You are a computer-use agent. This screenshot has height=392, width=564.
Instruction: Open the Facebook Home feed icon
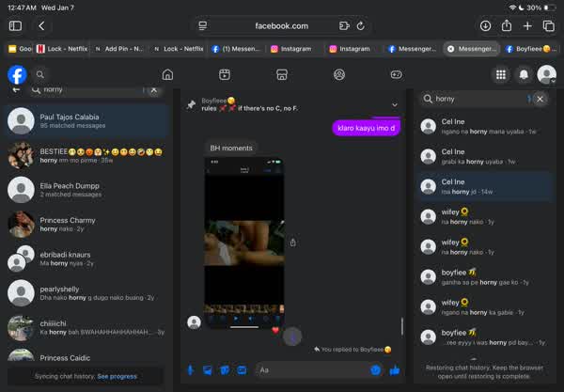pos(167,75)
